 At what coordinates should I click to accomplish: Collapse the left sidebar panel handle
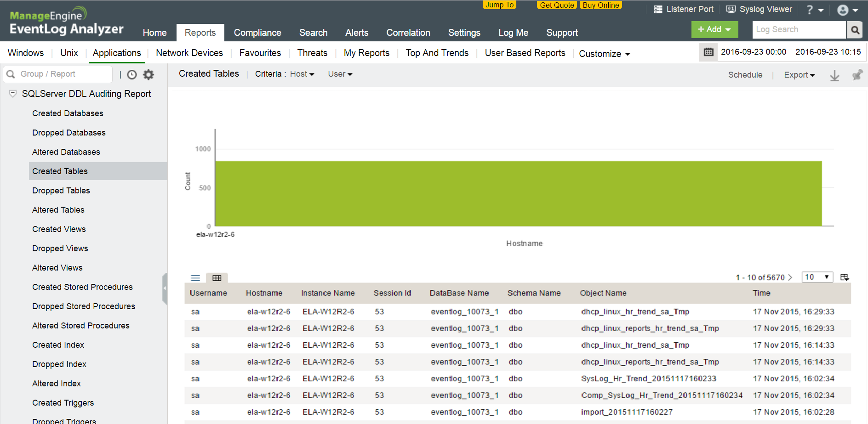165,288
